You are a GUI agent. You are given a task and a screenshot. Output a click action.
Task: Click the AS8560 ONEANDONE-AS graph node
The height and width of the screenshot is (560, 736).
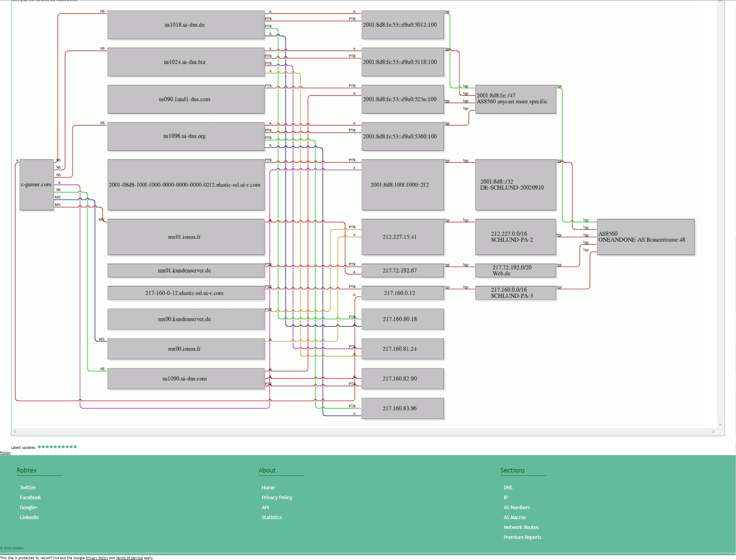click(645, 237)
